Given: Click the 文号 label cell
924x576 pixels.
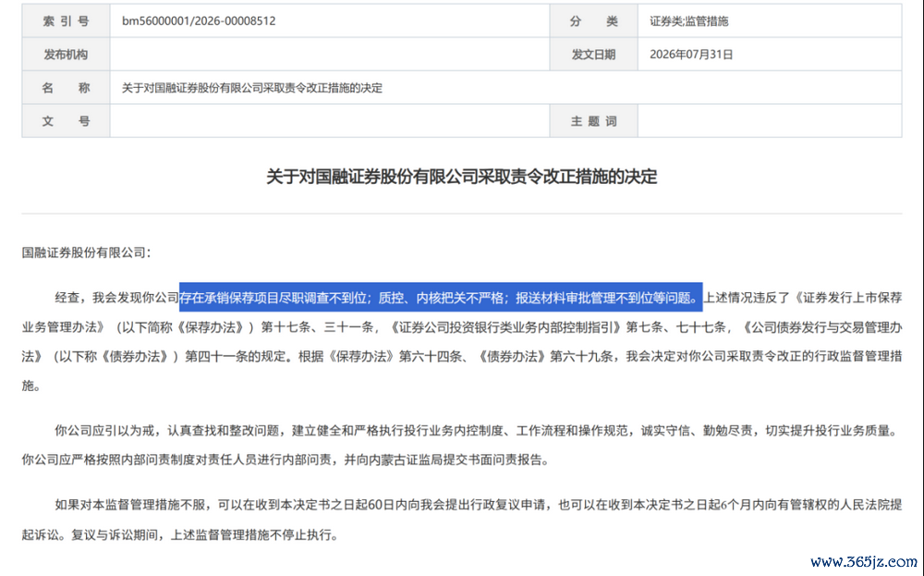Looking at the screenshot, I should (x=66, y=121).
